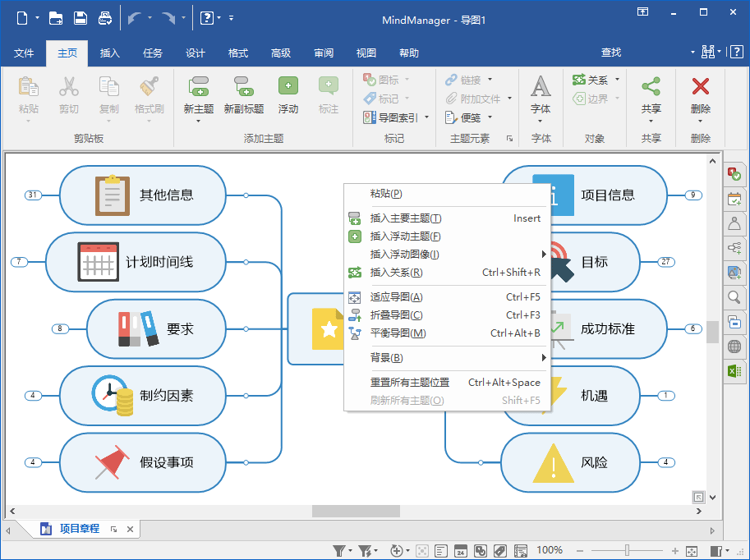
Task: Choose 插入关系 in context menu
Action: point(447,273)
